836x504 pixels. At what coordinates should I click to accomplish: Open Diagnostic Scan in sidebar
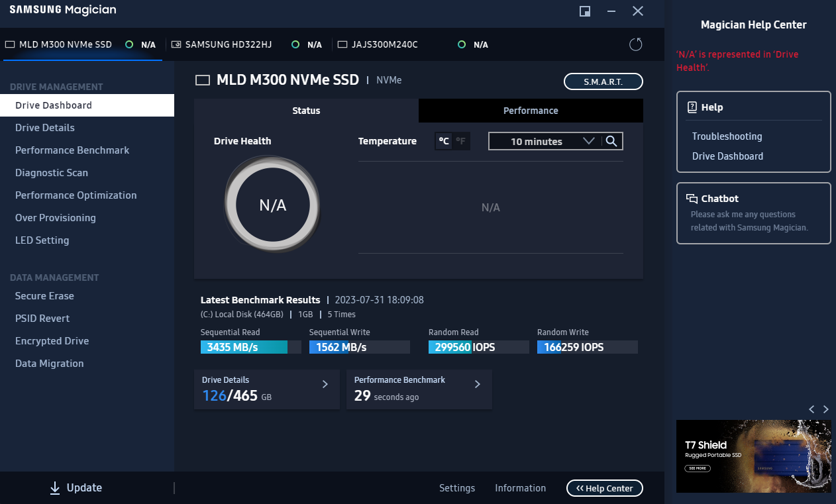tap(87, 173)
